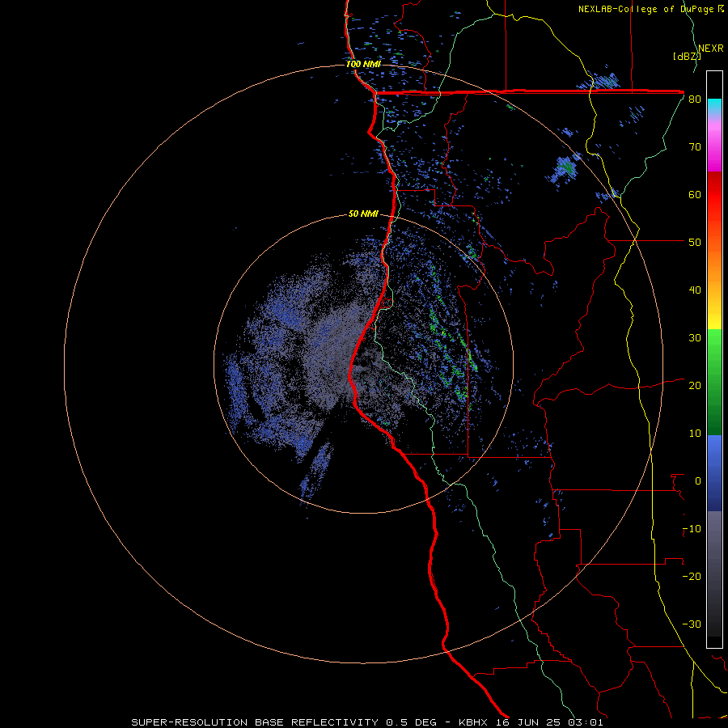Click the reflectivity color scale bar

(x=714, y=359)
